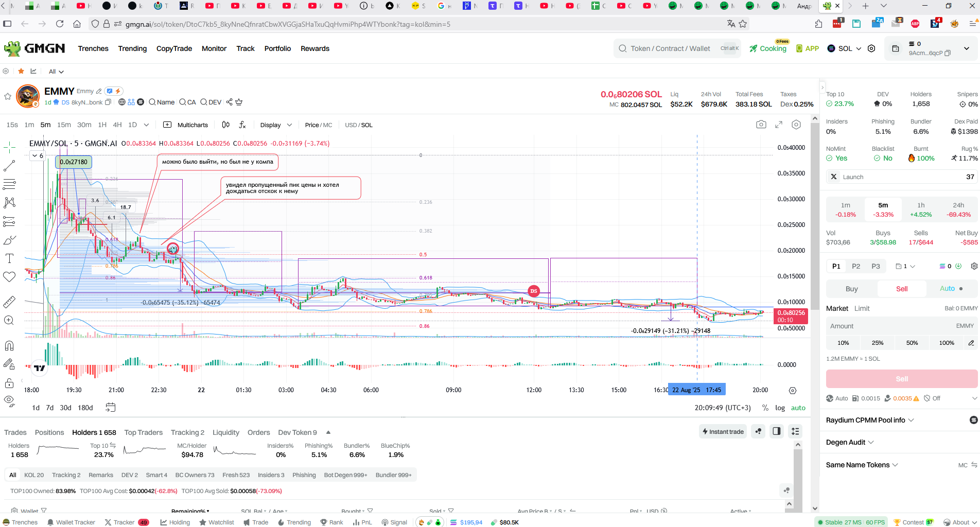Open the Portfolio page
980x527 pixels.
click(x=277, y=48)
